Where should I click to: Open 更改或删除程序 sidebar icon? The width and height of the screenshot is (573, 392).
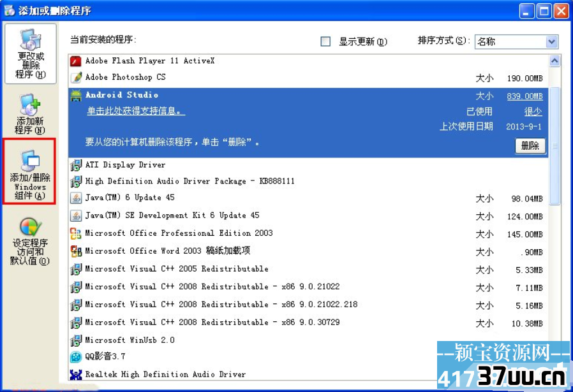point(31,54)
